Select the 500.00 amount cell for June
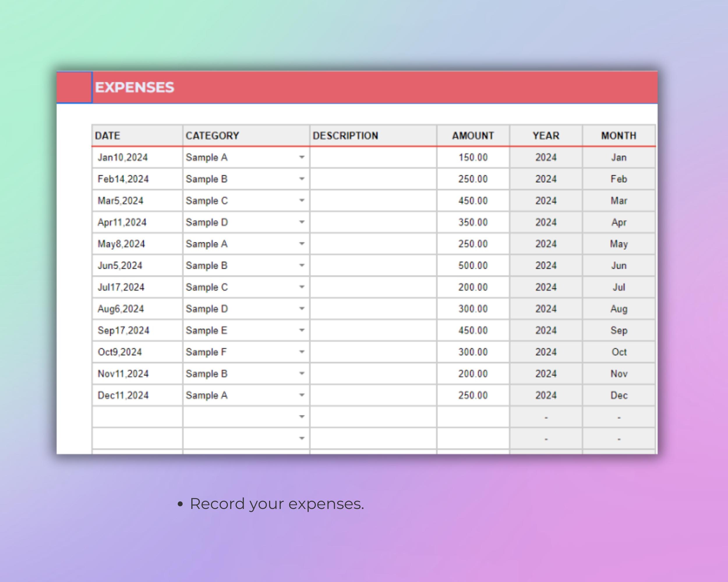This screenshot has width=728, height=582. pos(472,265)
